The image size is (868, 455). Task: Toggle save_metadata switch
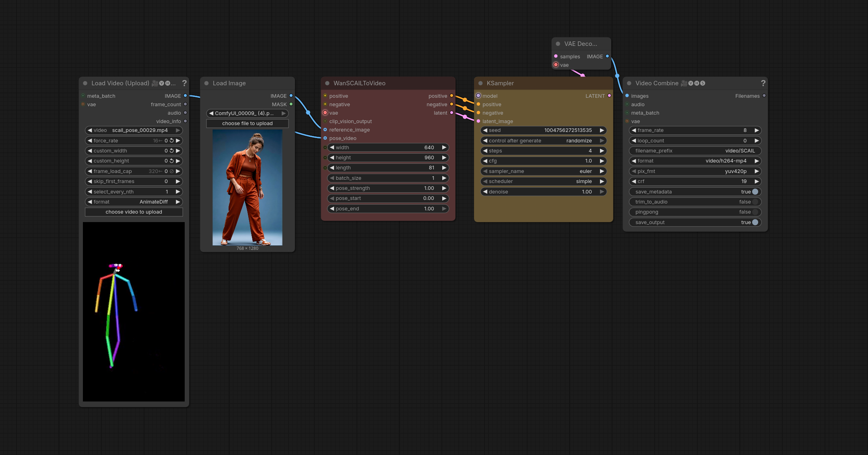point(755,192)
